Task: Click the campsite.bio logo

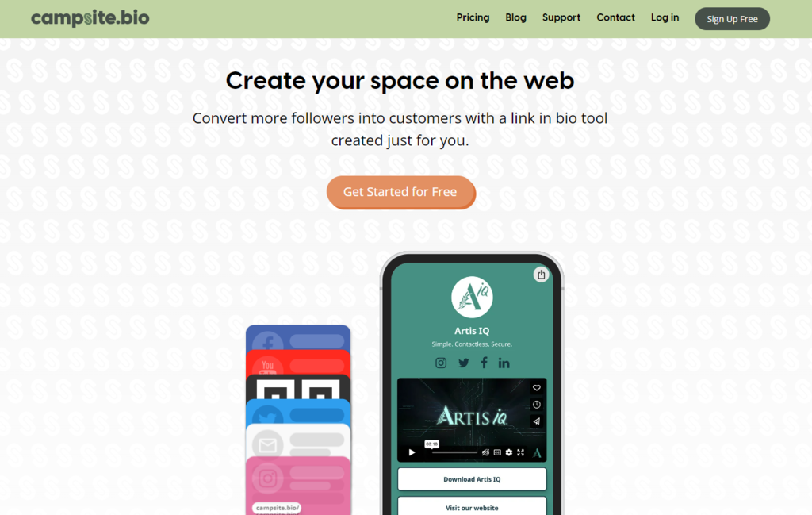Action: click(90, 18)
